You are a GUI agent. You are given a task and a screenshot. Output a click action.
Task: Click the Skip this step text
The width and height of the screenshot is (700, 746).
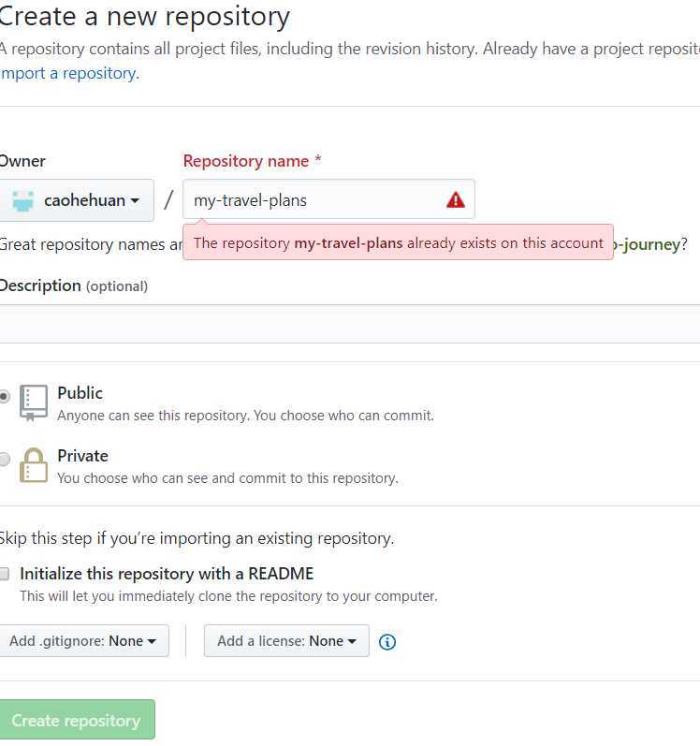coord(197,538)
